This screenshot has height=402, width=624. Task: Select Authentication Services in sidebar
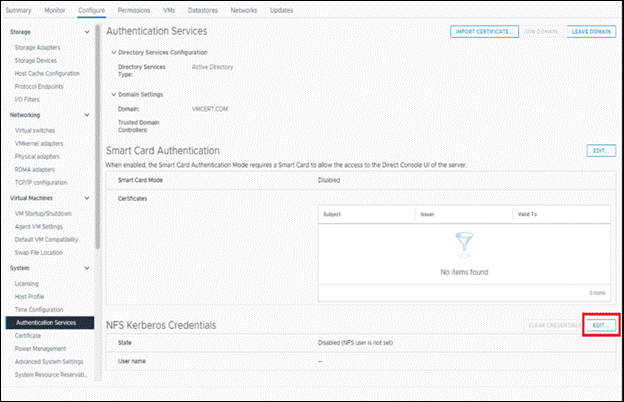point(50,323)
